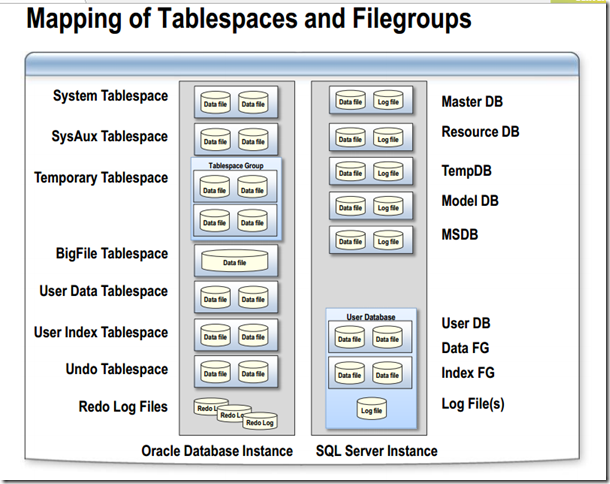Click the first Data file in System Tablespace
610x484 pixels.
click(216, 102)
